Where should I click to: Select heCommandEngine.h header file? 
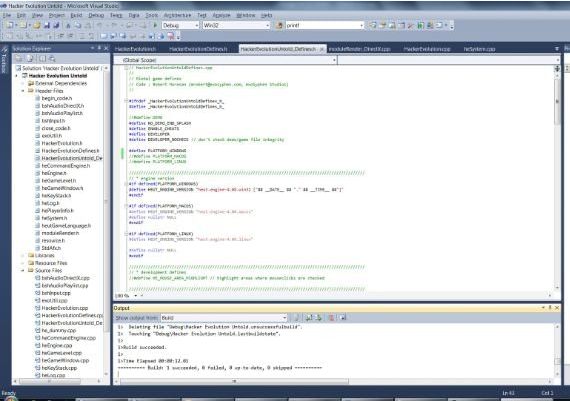click(66, 166)
